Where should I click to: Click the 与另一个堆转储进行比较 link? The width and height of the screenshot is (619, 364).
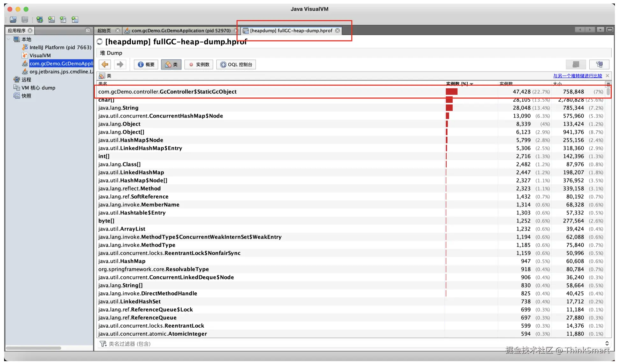tap(577, 76)
